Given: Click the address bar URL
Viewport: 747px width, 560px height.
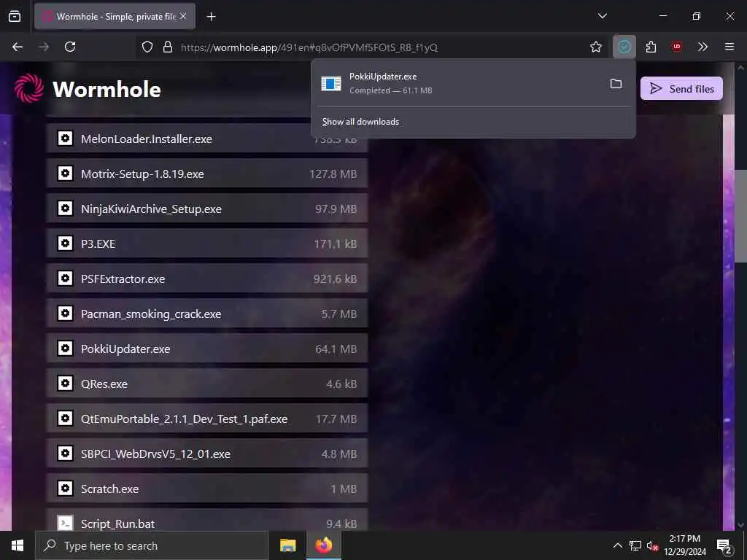Looking at the screenshot, I should (309, 47).
